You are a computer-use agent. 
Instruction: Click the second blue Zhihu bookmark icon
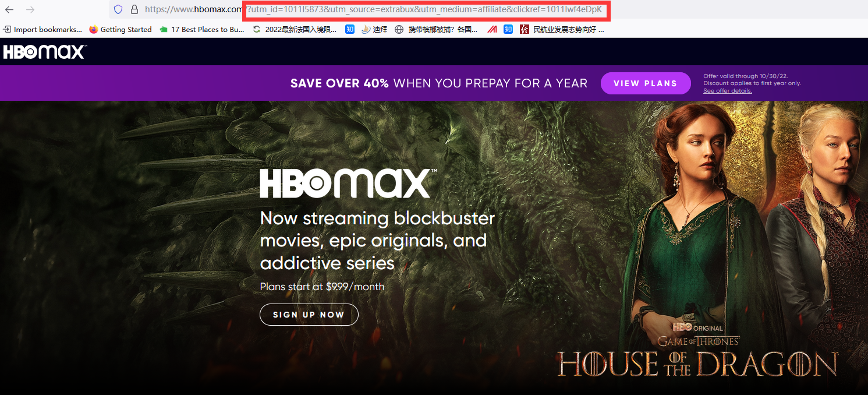(x=507, y=29)
